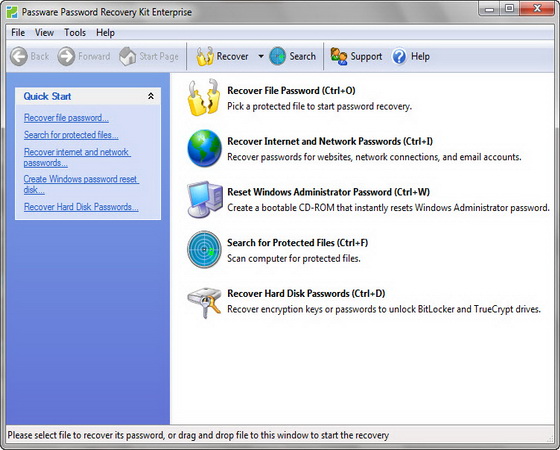
Task: Click the Passware app icon in title bar
Action: 12,12
